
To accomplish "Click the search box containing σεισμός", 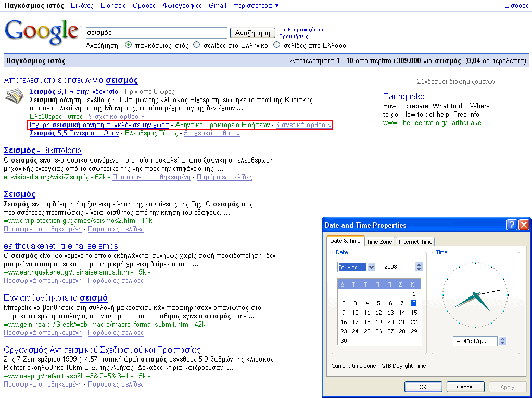I will [156, 33].
